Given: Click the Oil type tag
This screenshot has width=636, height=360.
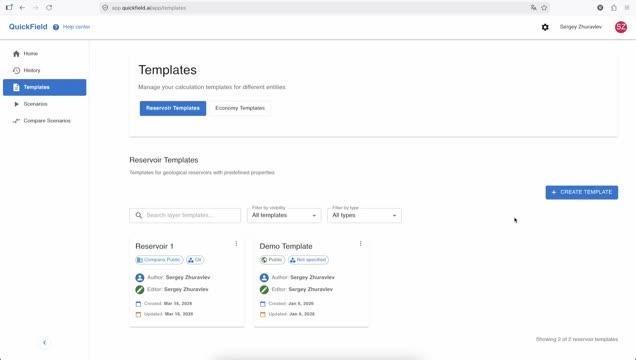Looking at the screenshot, I should click(195, 260).
